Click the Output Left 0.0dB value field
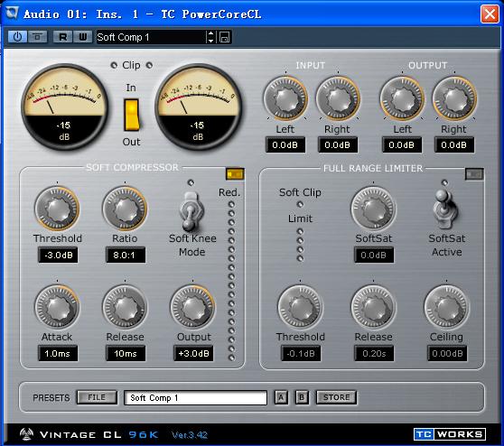Screen dimensions: 504x446 point(402,145)
